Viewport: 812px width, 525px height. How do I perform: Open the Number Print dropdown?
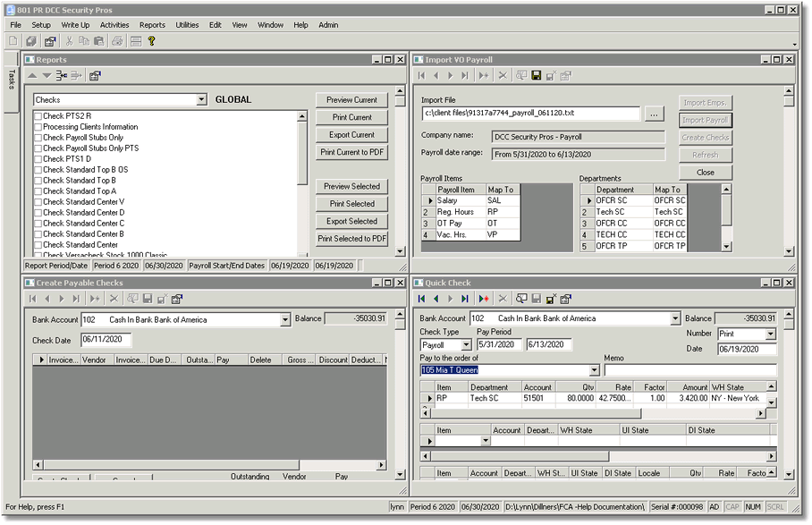click(771, 334)
